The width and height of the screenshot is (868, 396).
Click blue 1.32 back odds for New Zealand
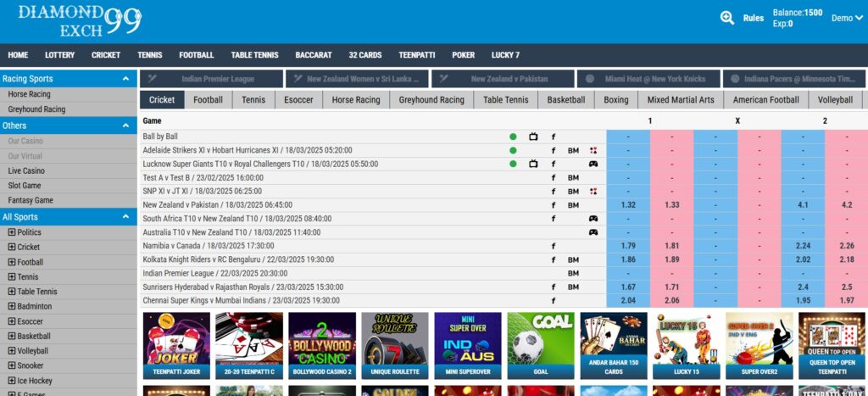pyautogui.click(x=628, y=205)
